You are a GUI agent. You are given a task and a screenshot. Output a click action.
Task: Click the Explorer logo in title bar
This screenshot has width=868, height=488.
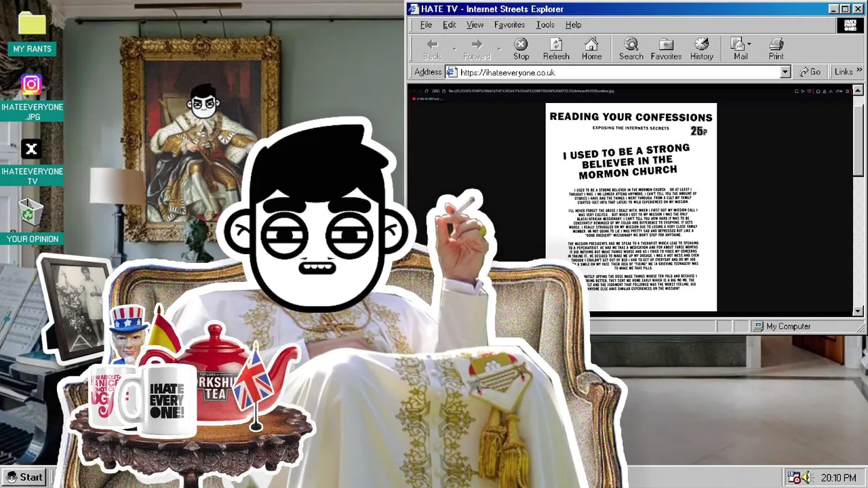[x=413, y=9]
